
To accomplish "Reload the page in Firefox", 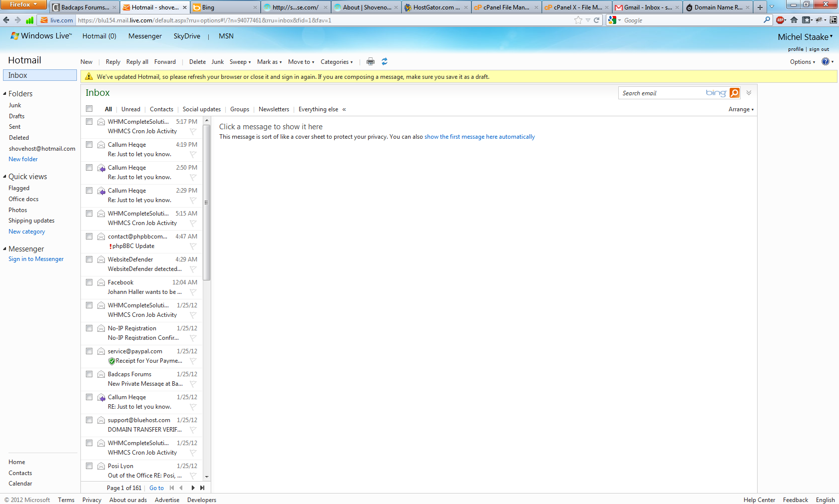I will pyautogui.click(x=596, y=20).
